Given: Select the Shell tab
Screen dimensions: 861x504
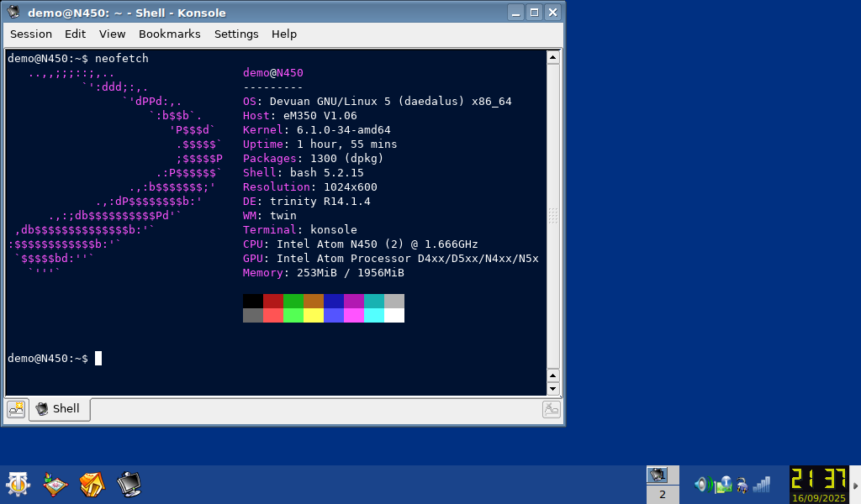Looking at the screenshot, I should (x=60, y=409).
